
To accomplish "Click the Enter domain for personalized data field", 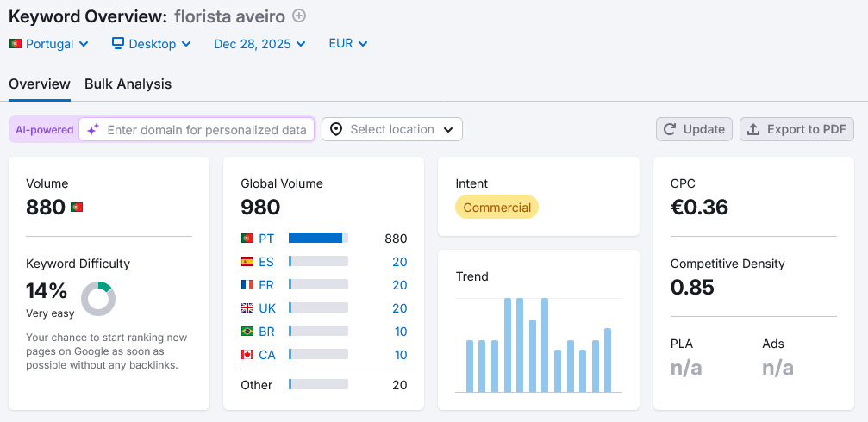I will click(206, 129).
